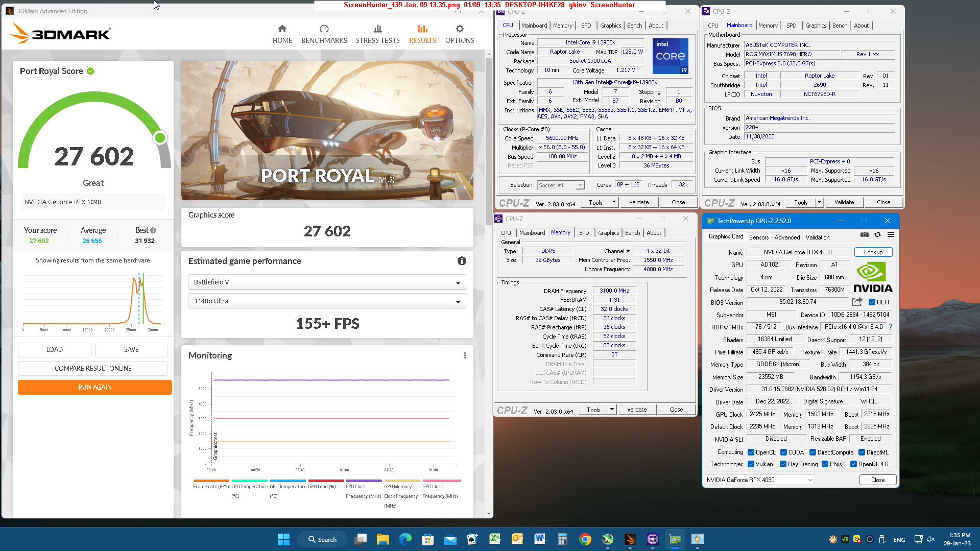This screenshot has width=980, height=551.
Task: Open the Validation tab in GPU-Z
Action: pos(818,237)
